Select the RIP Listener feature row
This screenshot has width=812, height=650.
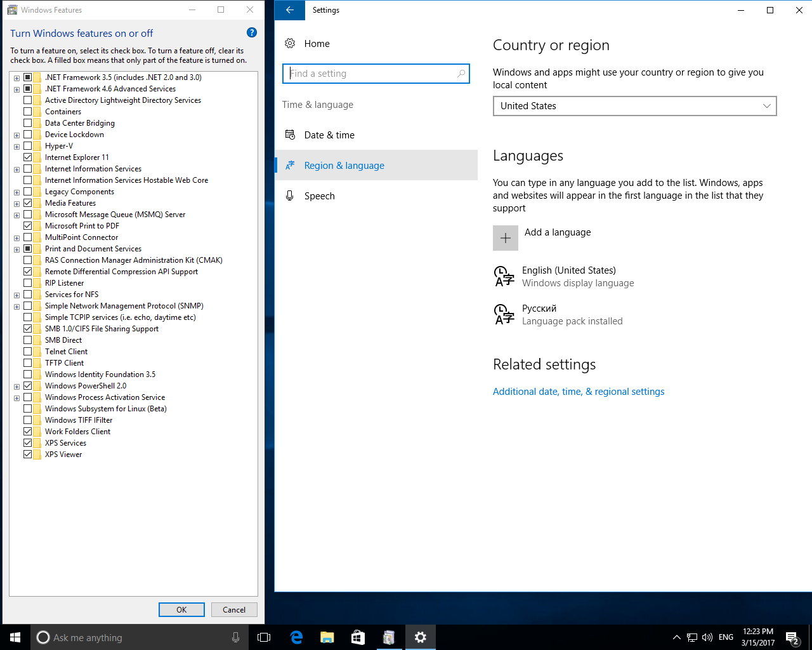point(64,282)
